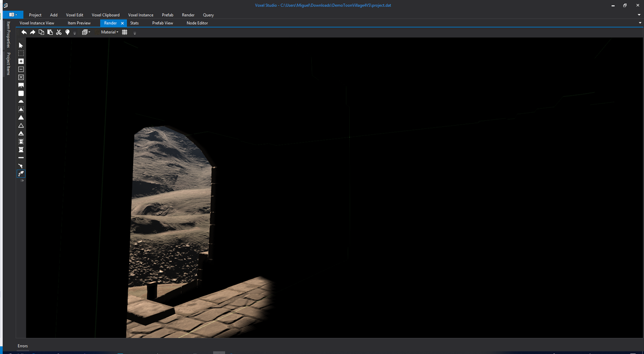644x354 pixels.
Task: Select the plus box add-voxel tool
Action: [x=21, y=61]
